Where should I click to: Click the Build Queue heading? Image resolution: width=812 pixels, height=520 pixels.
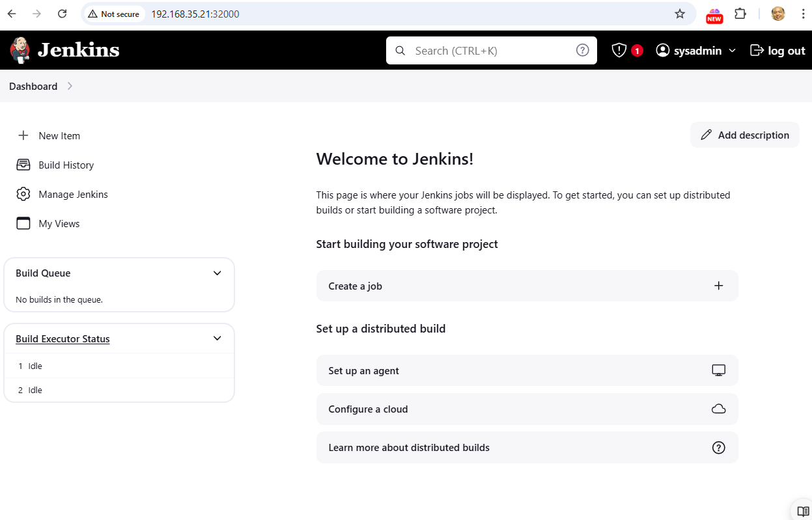tap(43, 273)
